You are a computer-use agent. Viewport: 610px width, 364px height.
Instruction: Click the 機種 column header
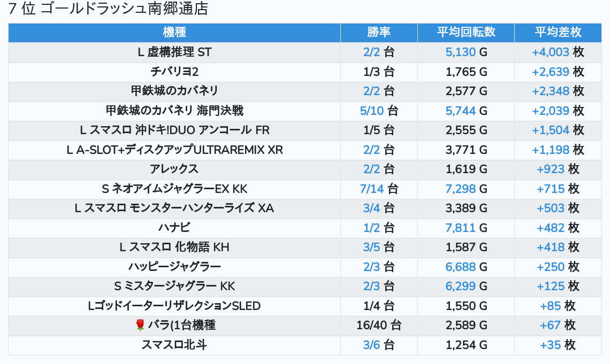coord(174,32)
